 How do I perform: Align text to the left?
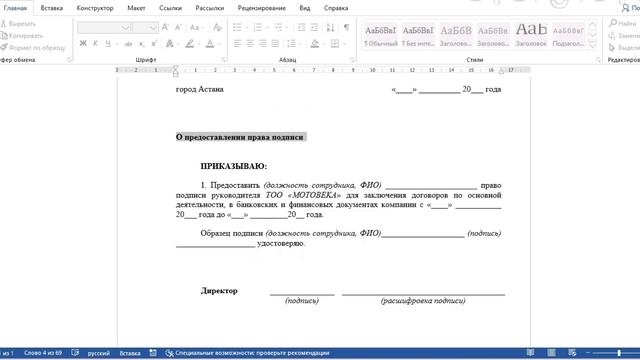coord(237,43)
